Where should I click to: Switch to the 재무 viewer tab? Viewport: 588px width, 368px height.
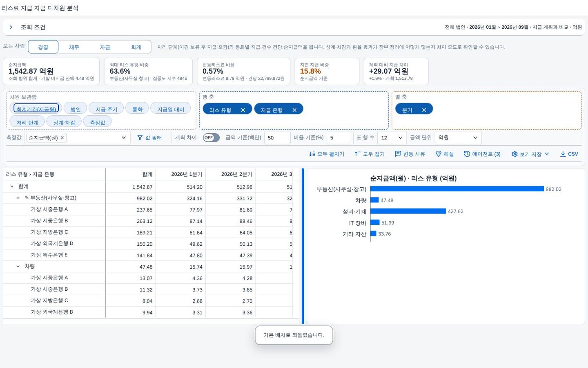point(74,47)
